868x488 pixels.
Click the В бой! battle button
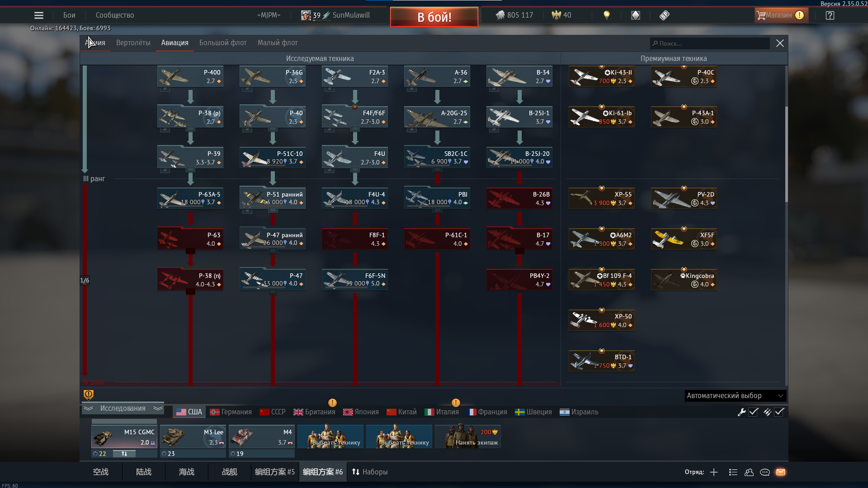(434, 17)
